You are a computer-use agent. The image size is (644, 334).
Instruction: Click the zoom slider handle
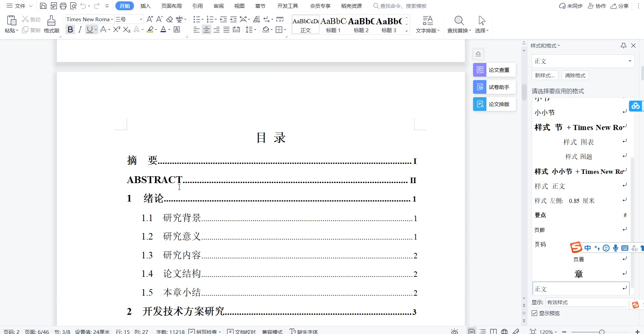[x=602, y=332]
